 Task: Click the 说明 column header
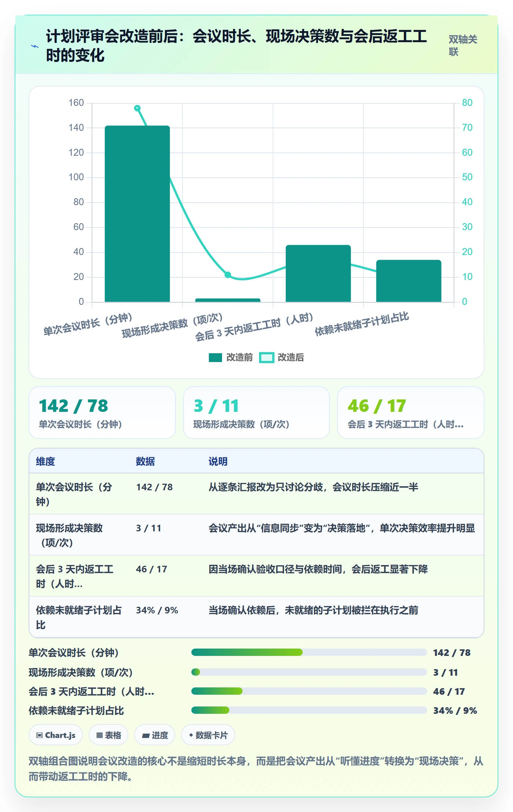[x=218, y=461]
